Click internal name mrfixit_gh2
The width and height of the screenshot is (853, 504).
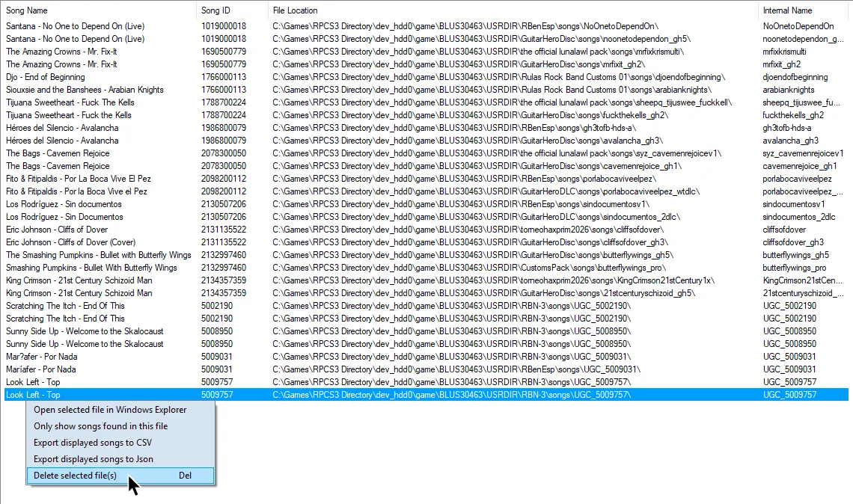coord(782,64)
